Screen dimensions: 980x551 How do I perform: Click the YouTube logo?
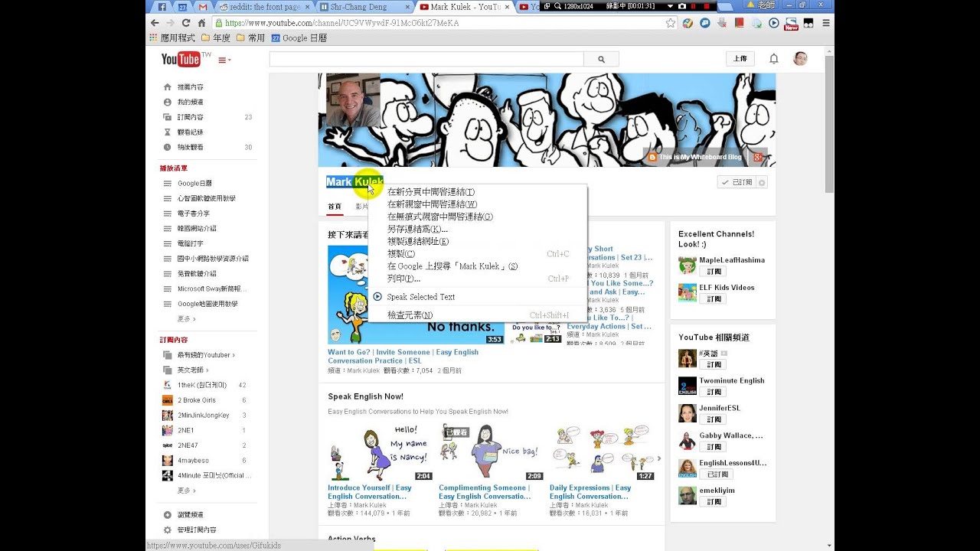(181, 59)
